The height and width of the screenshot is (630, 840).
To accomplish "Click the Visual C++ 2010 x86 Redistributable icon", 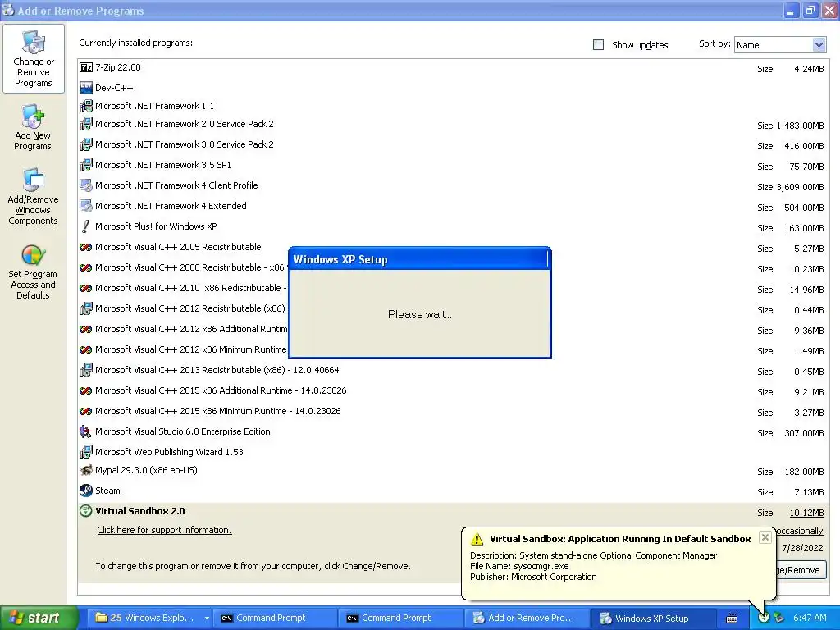I will pos(85,288).
